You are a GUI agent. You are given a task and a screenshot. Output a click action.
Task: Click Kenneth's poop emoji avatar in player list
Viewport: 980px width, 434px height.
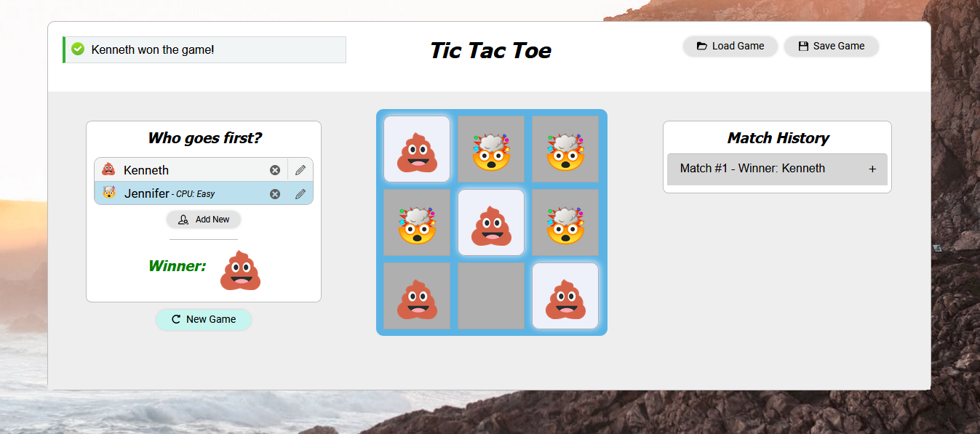[x=108, y=169]
